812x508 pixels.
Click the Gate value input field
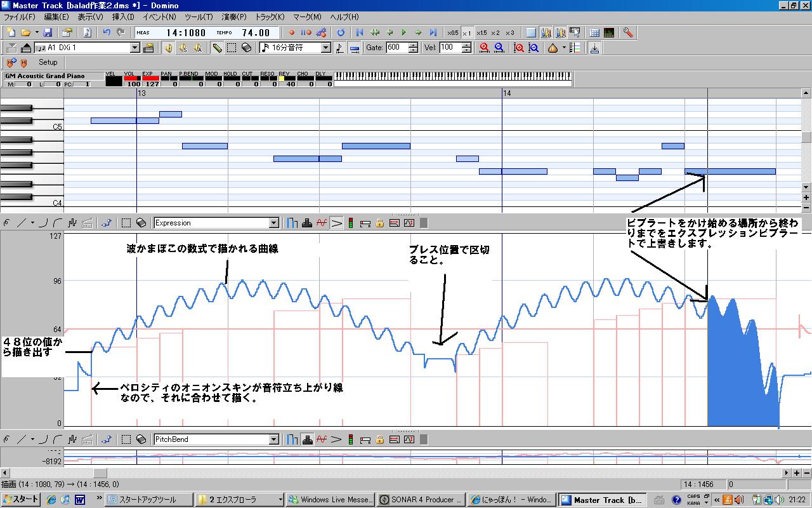pos(396,48)
